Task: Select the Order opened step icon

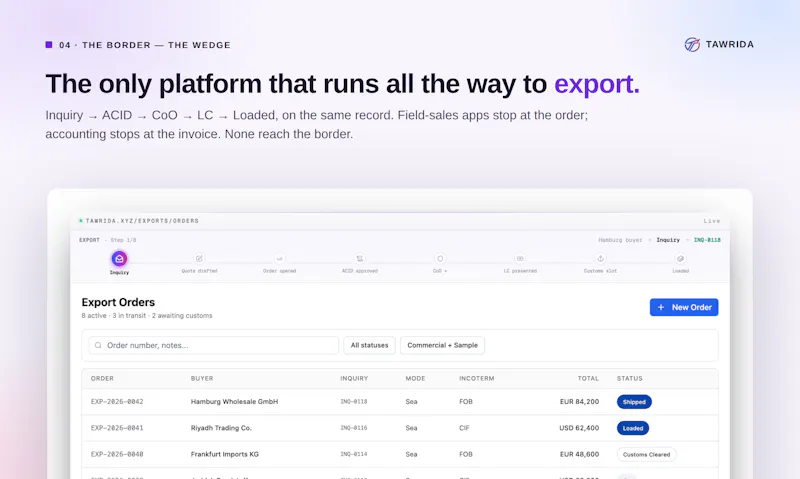Action: point(280,259)
